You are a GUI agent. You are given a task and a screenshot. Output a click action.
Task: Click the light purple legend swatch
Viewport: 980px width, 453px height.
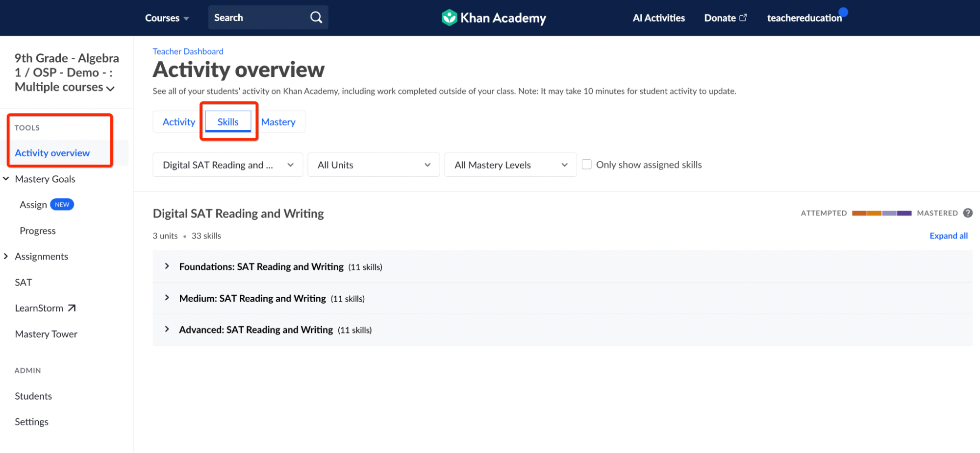(889, 213)
